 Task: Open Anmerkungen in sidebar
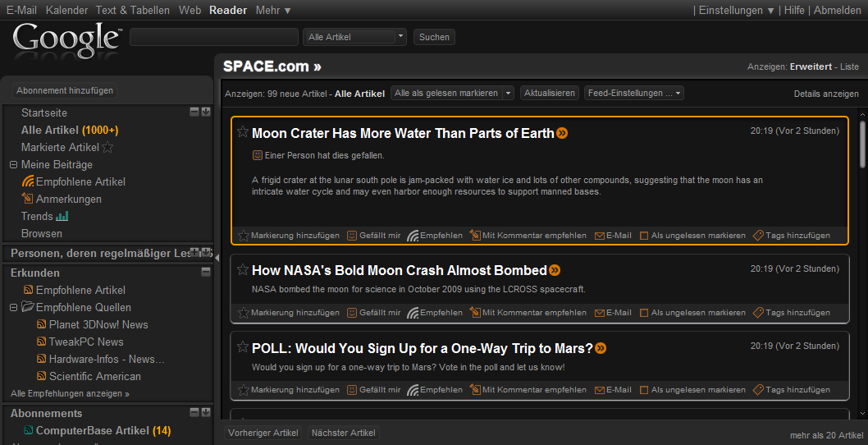click(x=62, y=199)
